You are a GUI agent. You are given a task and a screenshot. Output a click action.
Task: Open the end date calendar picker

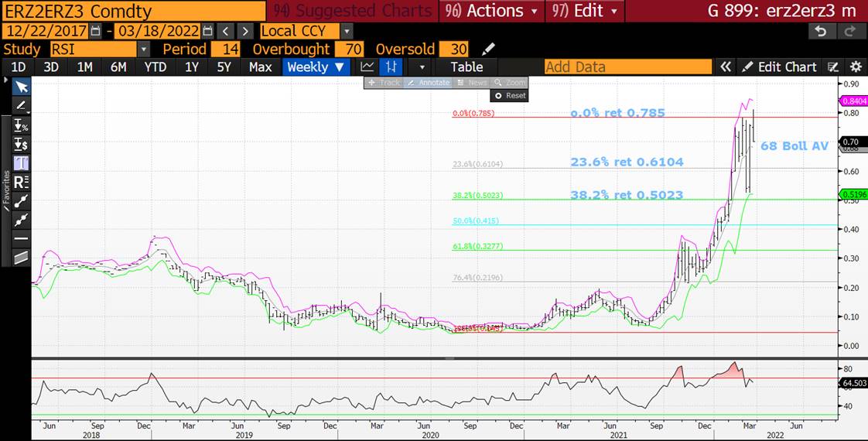(x=207, y=31)
